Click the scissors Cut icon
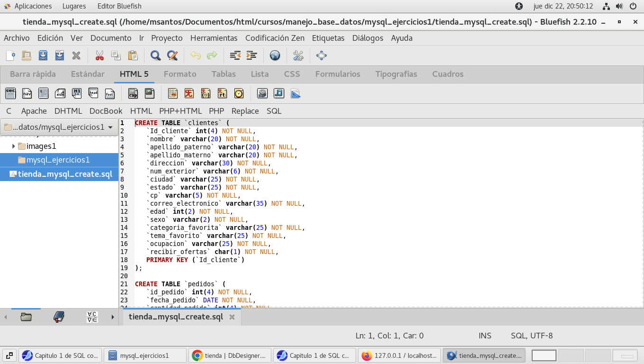 click(x=99, y=55)
